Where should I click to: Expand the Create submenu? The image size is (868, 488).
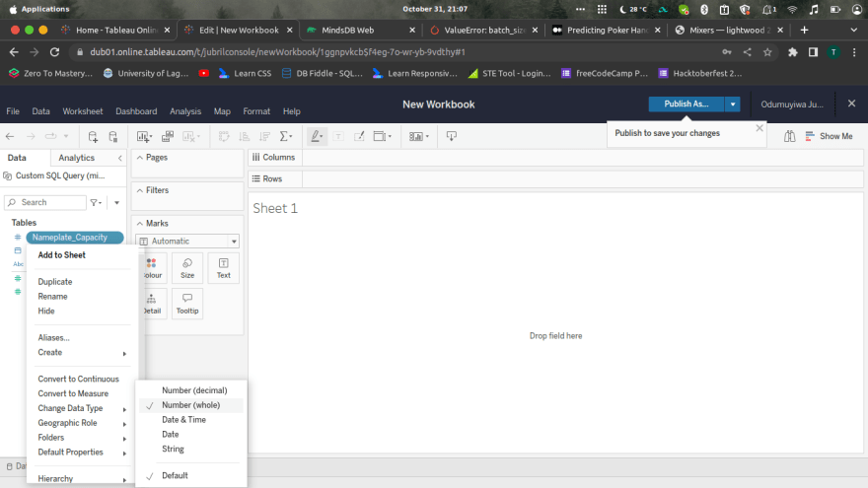click(82, 353)
